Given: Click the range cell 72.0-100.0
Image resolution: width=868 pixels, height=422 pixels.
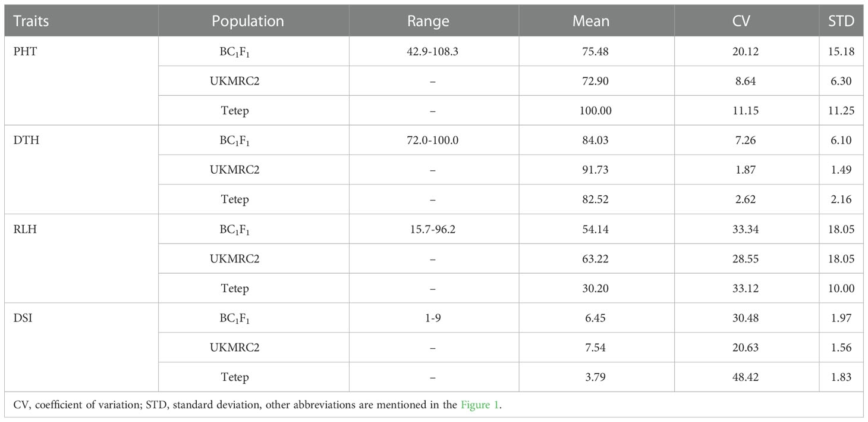Looking at the screenshot, I should (433, 140).
